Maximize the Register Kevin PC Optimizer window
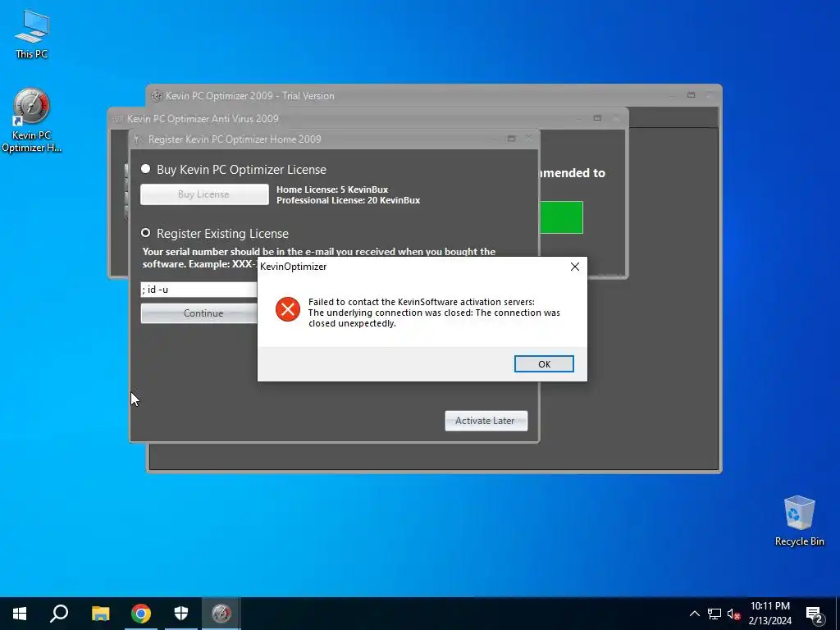 (511, 139)
